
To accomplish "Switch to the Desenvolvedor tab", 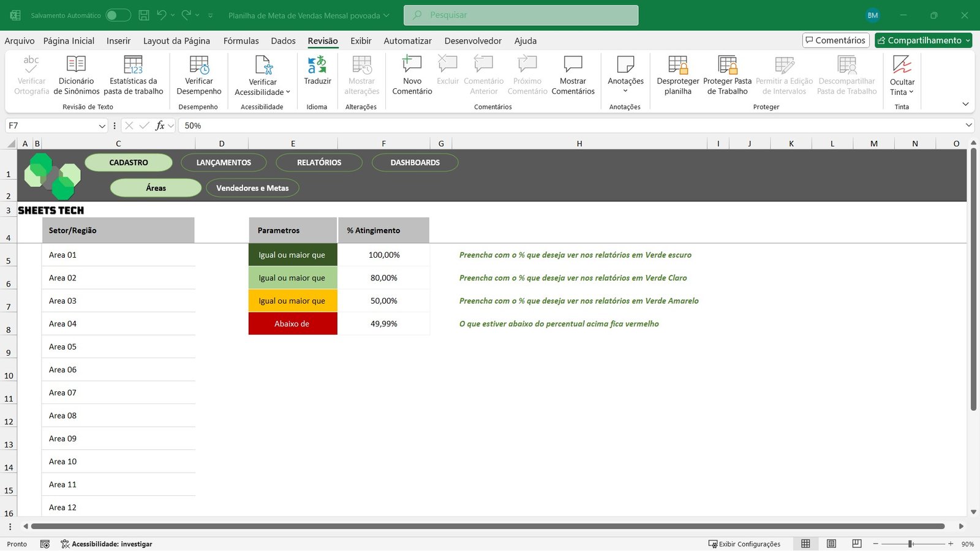I will coord(473,40).
